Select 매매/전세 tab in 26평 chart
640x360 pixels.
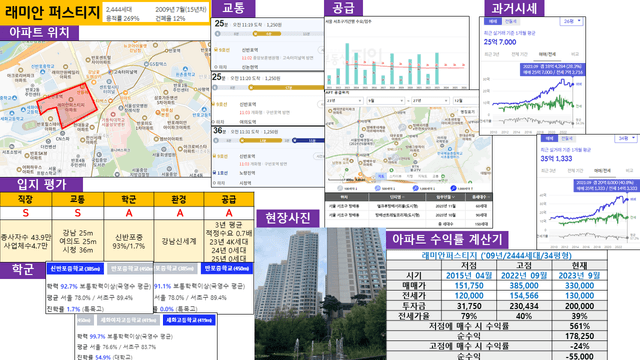click(547, 54)
